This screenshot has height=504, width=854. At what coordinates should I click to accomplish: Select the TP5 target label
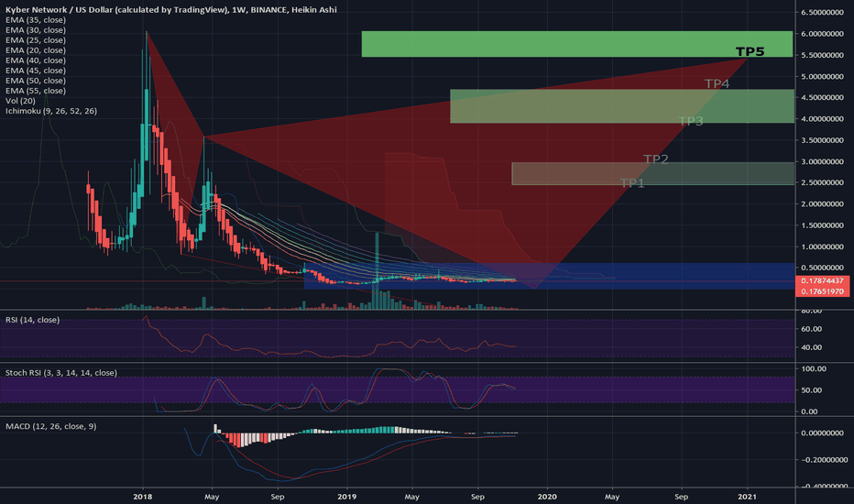(x=750, y=51)
